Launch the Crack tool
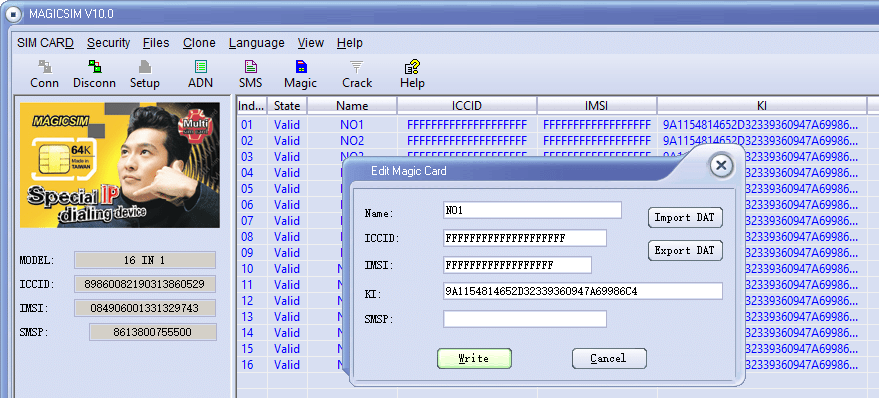879x398 pixels. point(357,75)
